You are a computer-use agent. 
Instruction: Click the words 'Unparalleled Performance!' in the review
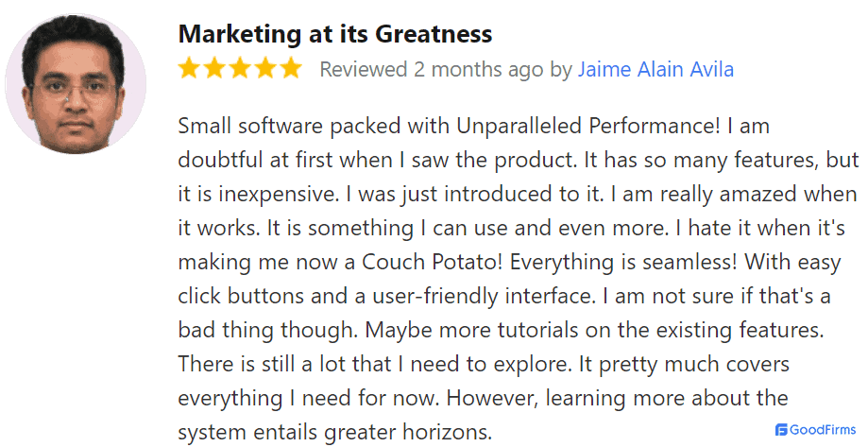point(588,126)
